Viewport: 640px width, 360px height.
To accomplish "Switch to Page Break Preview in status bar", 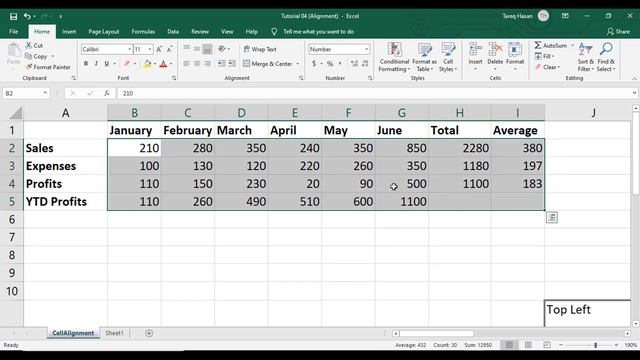I will pyautogui.click(x=547, y=345).
